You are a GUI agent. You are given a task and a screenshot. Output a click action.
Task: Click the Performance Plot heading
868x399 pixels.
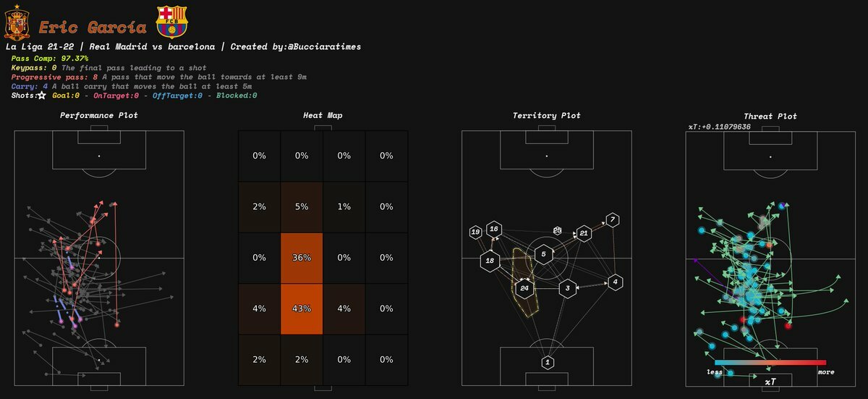(99, 115)
